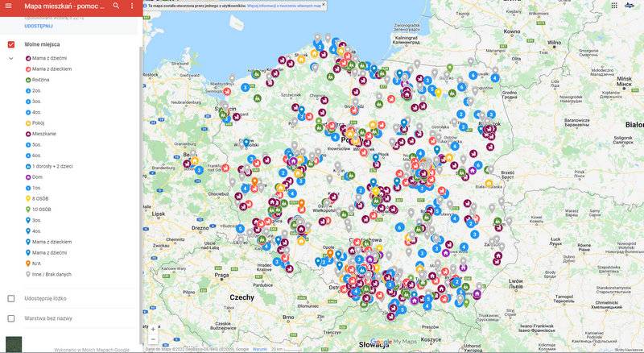The width and height of the screenshot is (644, 353).
Task: Click the Warunki terms link
Action: click(260, 349)
